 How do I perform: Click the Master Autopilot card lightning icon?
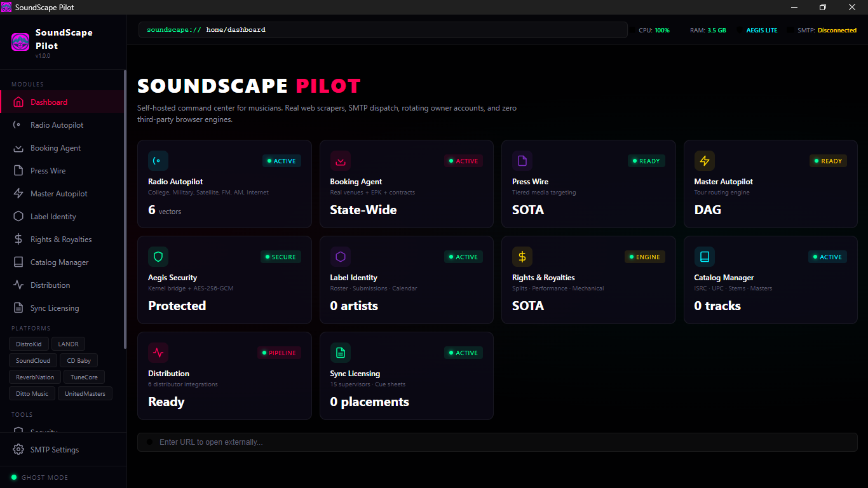[704, 161]
